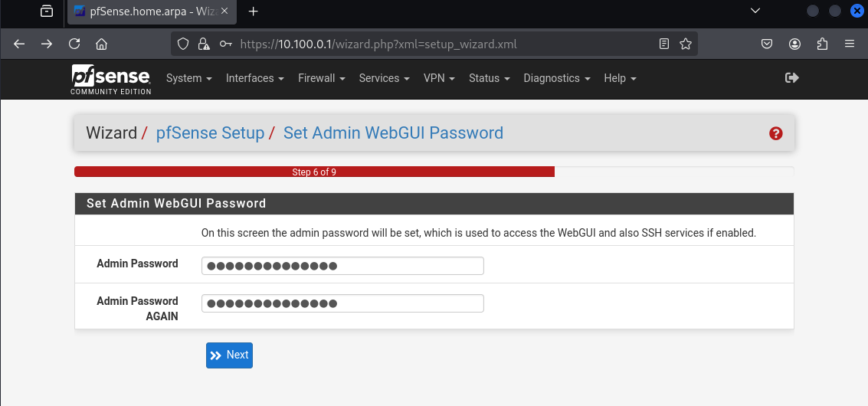Click the logout arrow icon in navbar
The width and height of the screenshot is (868, 406).
coord(792,78)
